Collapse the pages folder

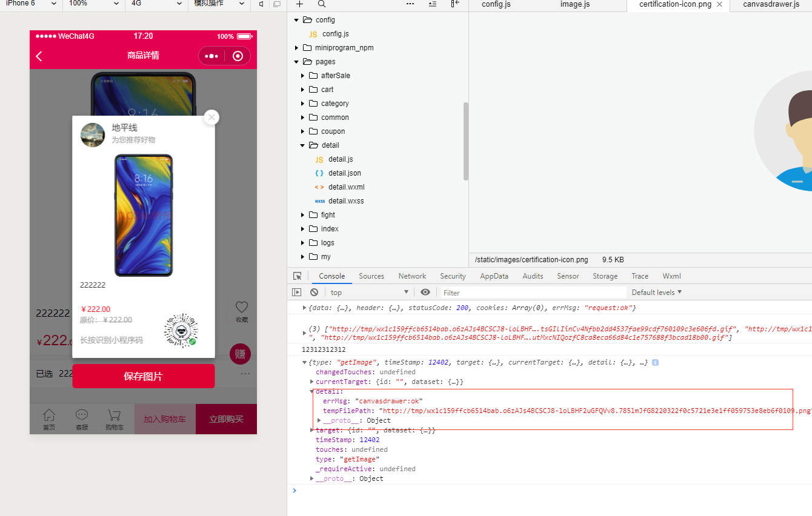(296, 62)
